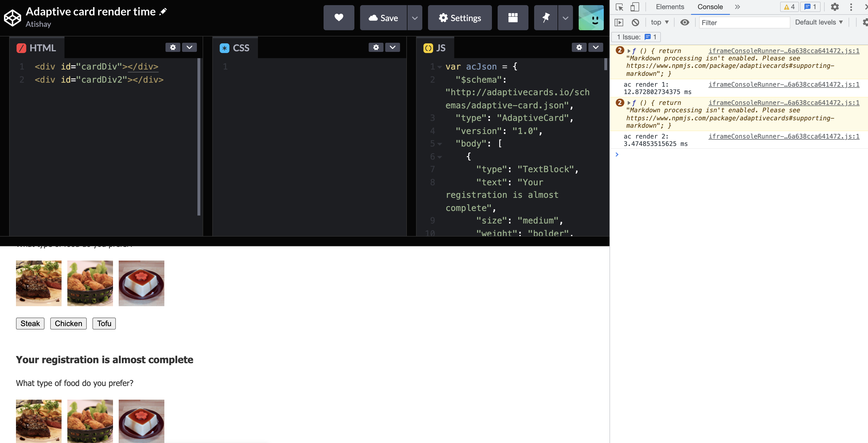This screenshot has width=868, height=443.
Task: Toggle console sidebar panel
Action: click(619, 23)
